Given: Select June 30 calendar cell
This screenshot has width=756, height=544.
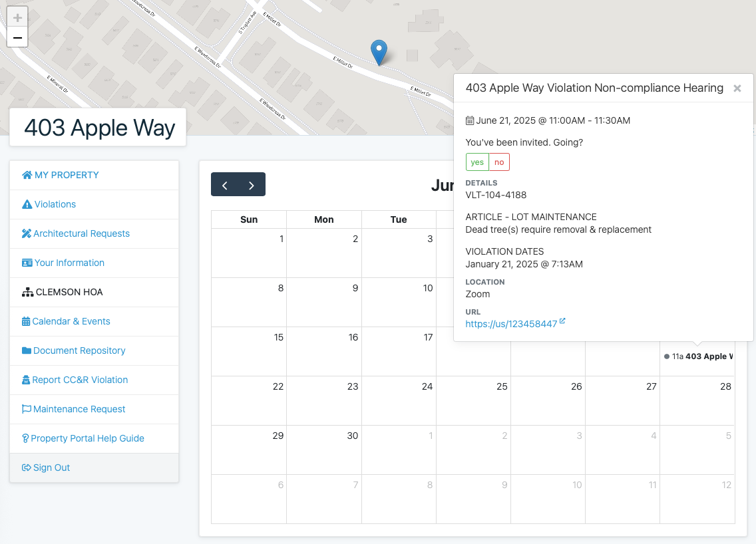Looking at the screenshot, I should [x=324, y=450].
